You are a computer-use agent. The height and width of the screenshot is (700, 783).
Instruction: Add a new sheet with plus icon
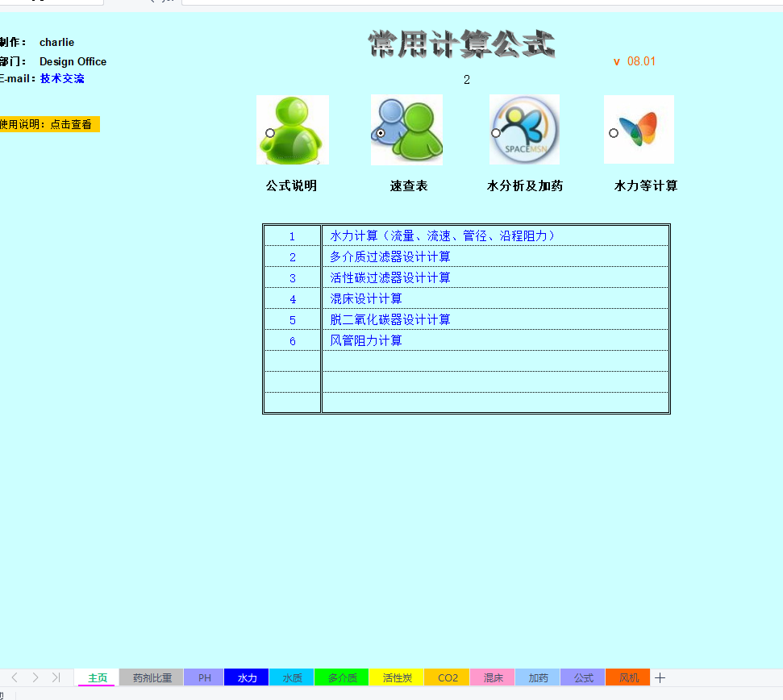tap(660, 677)
